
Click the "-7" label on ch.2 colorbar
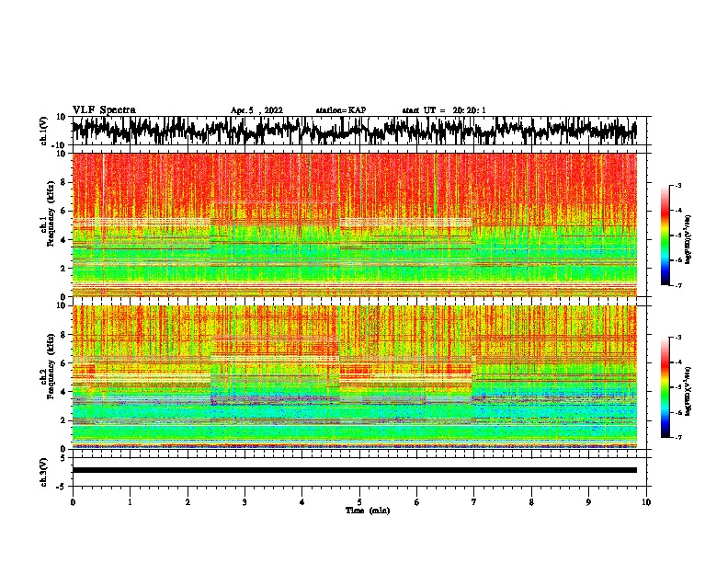[678, 438]
